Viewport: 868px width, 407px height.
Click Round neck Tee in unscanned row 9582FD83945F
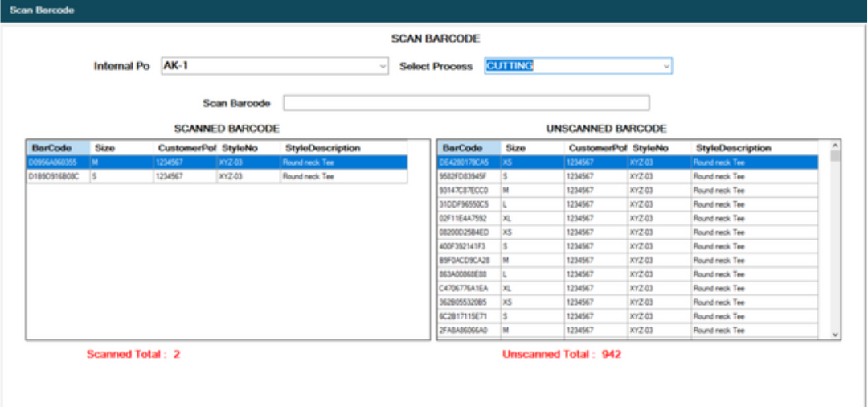click(x=755, y=177)
